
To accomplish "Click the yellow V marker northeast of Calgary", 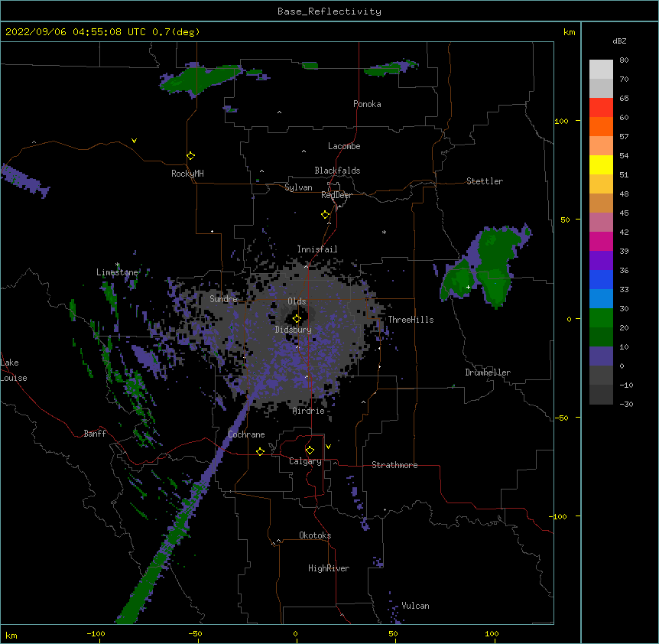I will [x=328, y=447].
